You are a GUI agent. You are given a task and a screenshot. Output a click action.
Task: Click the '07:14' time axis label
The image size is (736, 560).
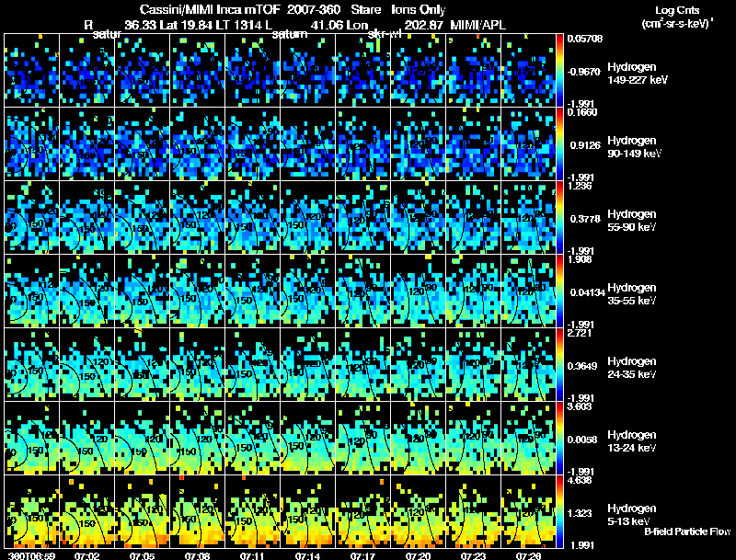308,555
